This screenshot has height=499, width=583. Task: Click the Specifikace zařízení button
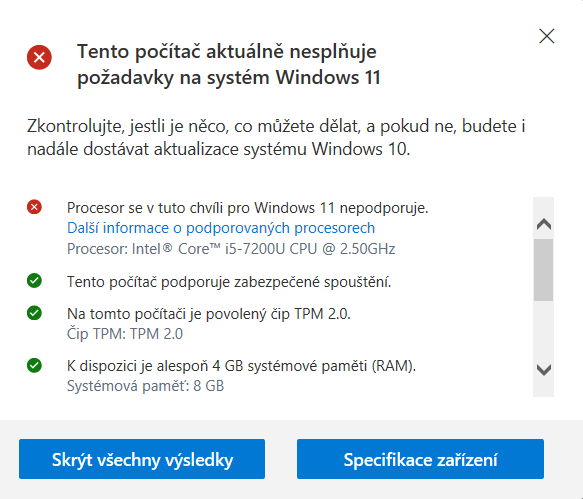coord(420,459)
